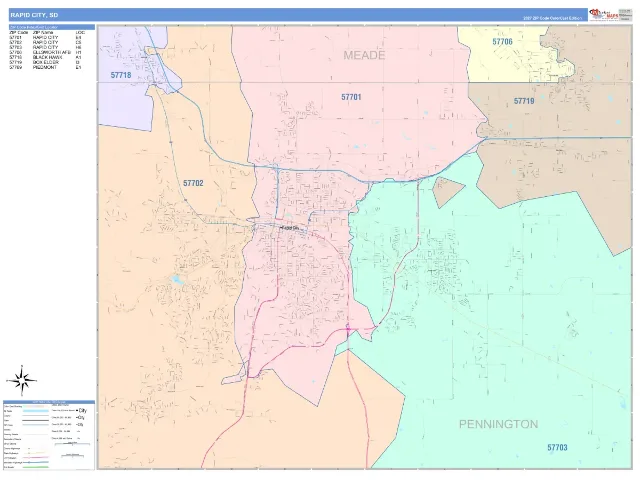This screenshot has width=640, height=480.
Task: Click the PENNINGTON county label
Action: coord(498,424)
